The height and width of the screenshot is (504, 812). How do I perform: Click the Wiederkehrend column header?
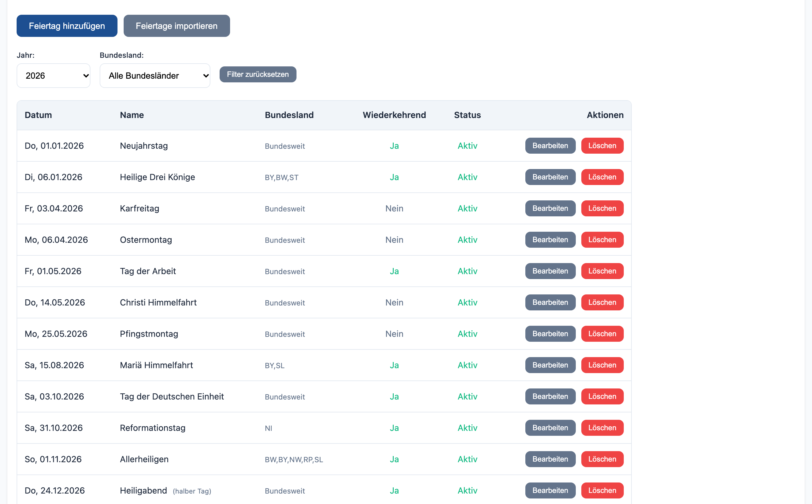[394, 115]
